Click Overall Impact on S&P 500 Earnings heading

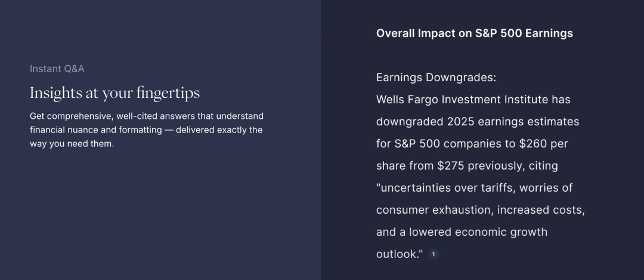point(475,33)
